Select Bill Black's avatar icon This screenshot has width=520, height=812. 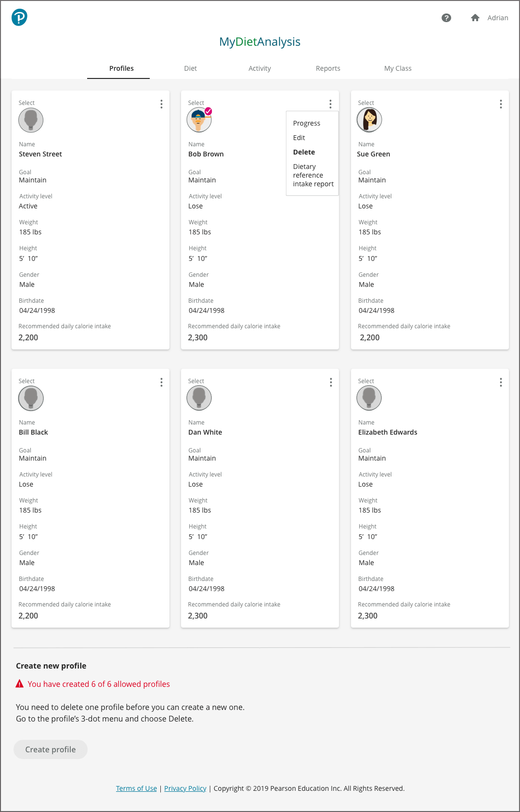coord(31,399)
